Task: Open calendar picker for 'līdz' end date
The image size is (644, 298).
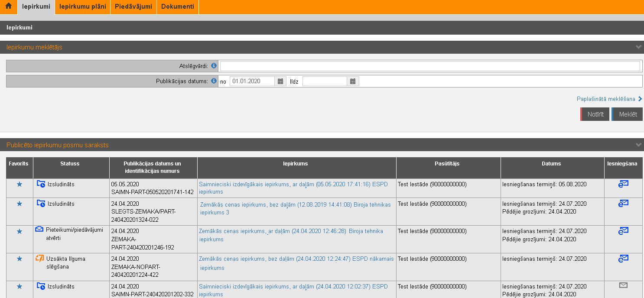Action: point(353,81)
